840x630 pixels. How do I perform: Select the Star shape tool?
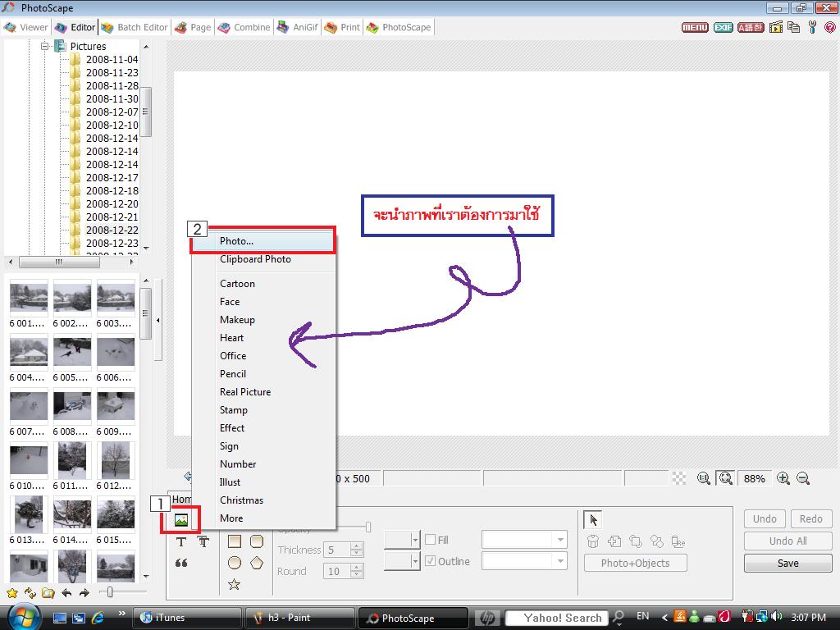pyautogui.click(x=234, y=584)
